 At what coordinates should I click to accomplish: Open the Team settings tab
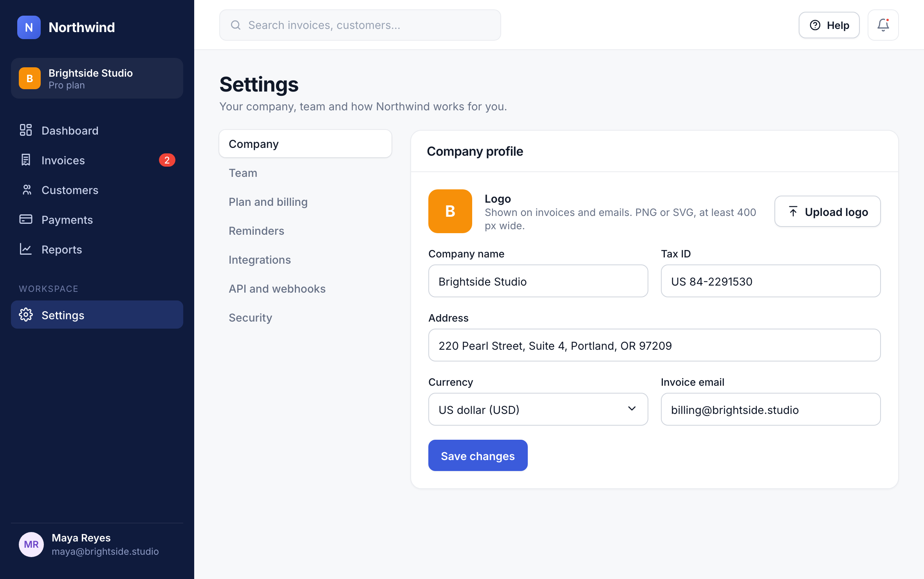305,173
